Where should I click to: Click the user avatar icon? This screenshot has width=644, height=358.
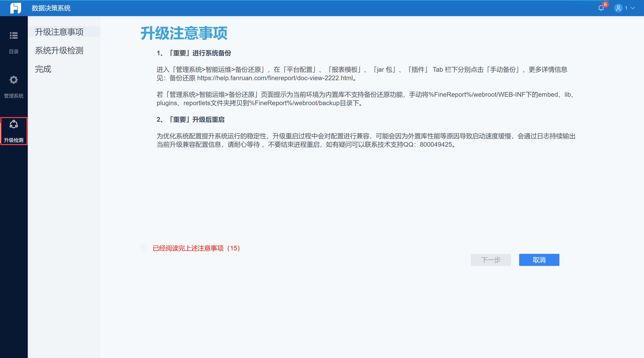coord(618,8)
